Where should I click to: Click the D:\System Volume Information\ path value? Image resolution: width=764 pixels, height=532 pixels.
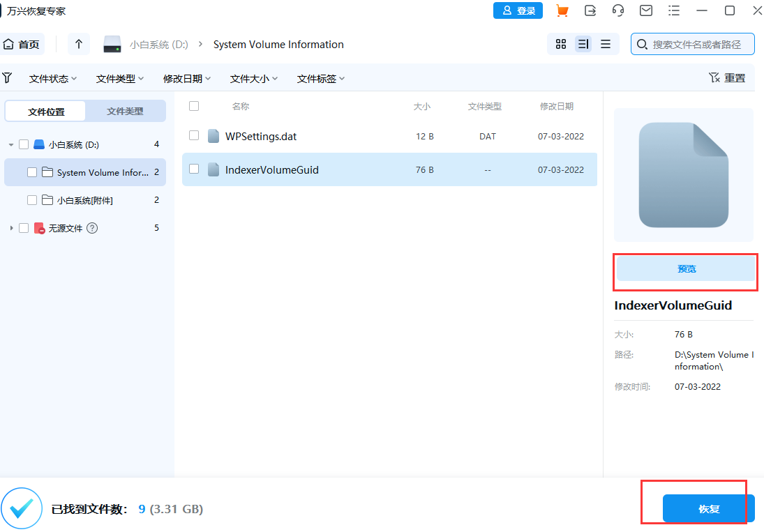[714, 360]
